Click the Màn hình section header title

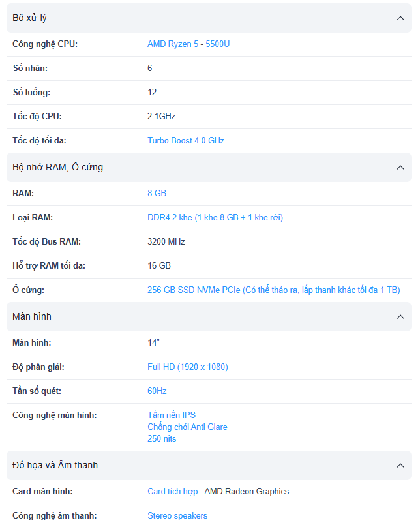[32, 317]
